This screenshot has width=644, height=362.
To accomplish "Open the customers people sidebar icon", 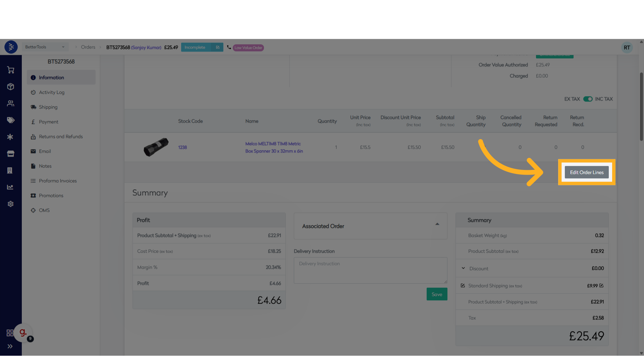I will tap(11, 104).
